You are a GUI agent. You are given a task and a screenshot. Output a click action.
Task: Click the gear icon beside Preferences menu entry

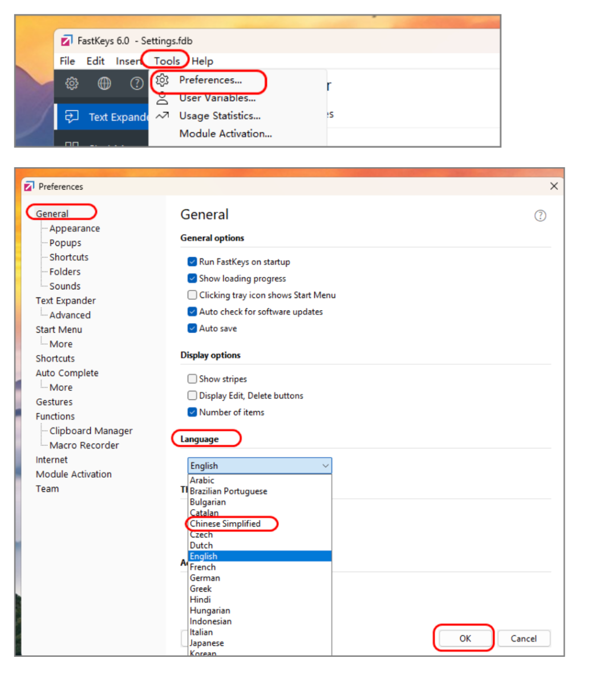click(x=162, y=80)
